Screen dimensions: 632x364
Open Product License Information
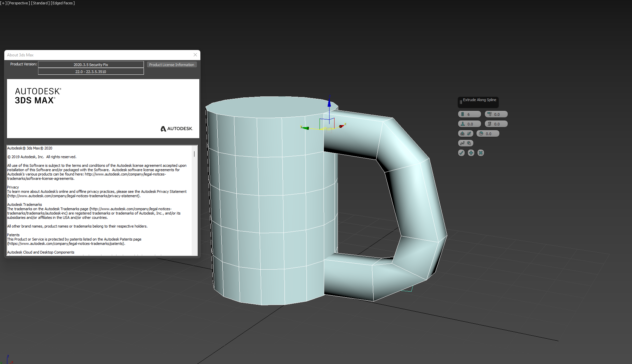pyautogui.click(x=172, y=65)
